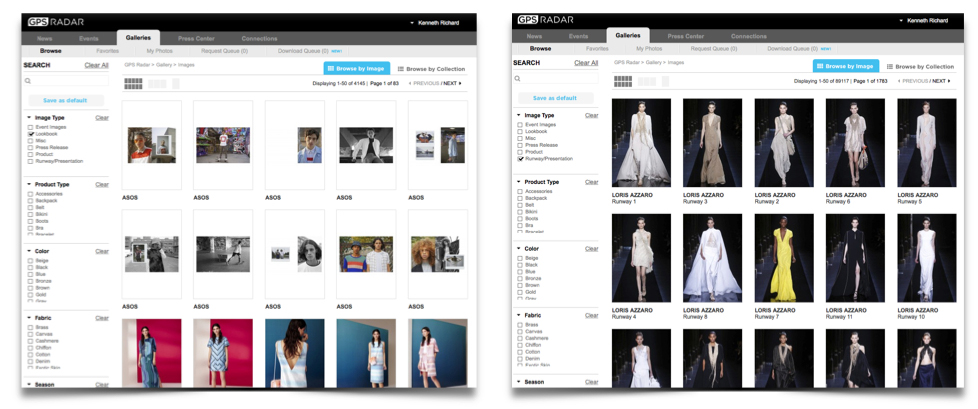Viewport: 978px width, 409px height.
Task: Open News tab in ASOS lookbook window
Action: [x=44, y=39]
